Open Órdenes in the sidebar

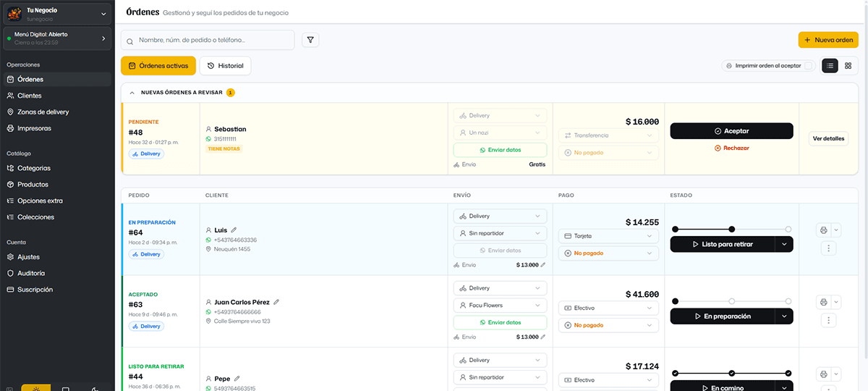(57, 80)
